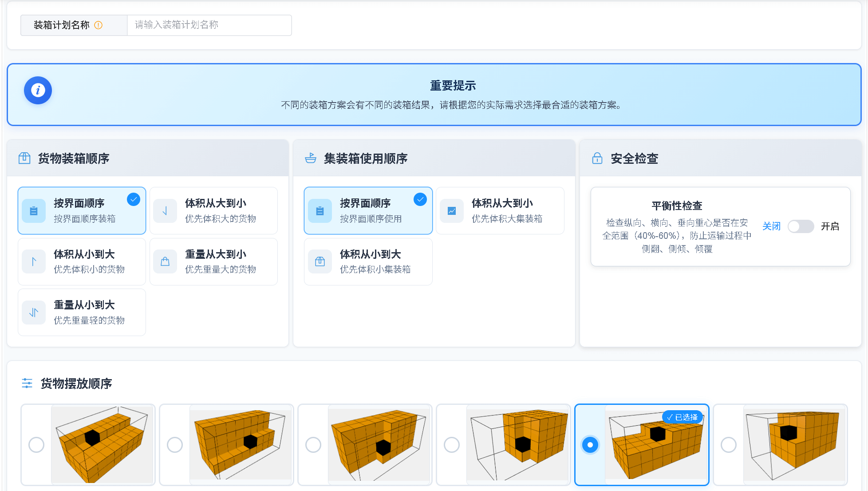Click the down-arrow icon on 体积从大到小 cargo card
This screenshot has width=868, height=491.
pos(165,210)
